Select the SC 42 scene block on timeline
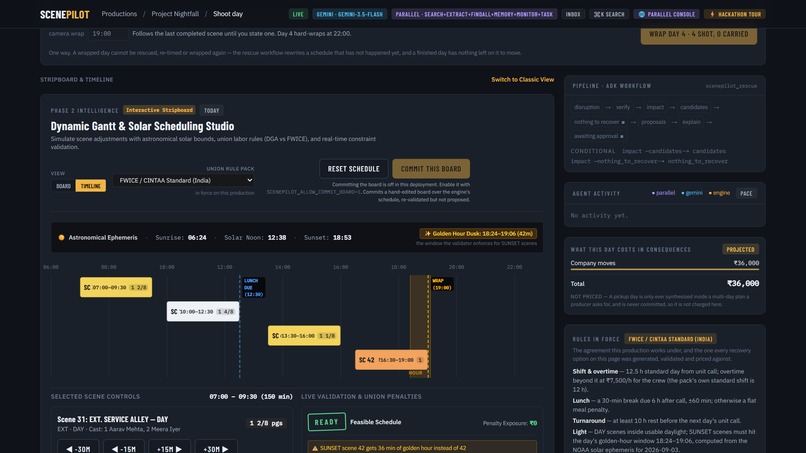The width and height of the screenshot is (806, 453). tap(391, 360)
